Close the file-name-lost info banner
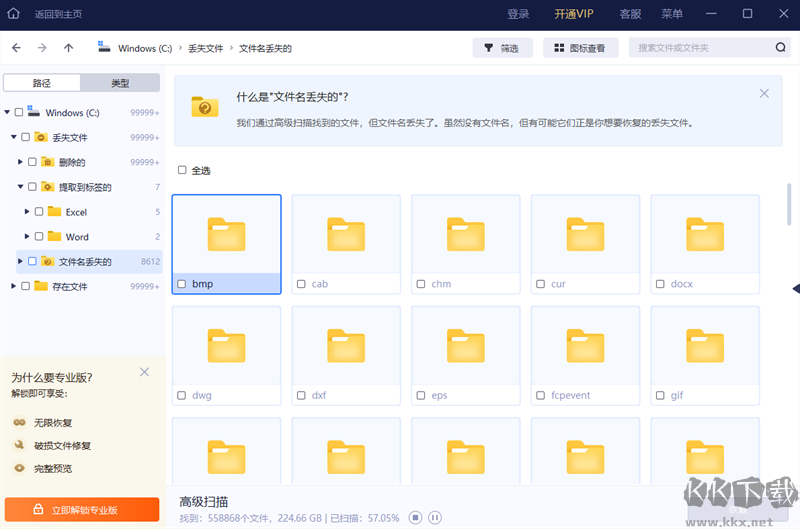Viewport: 800px width, 529px height. [764, 93]
